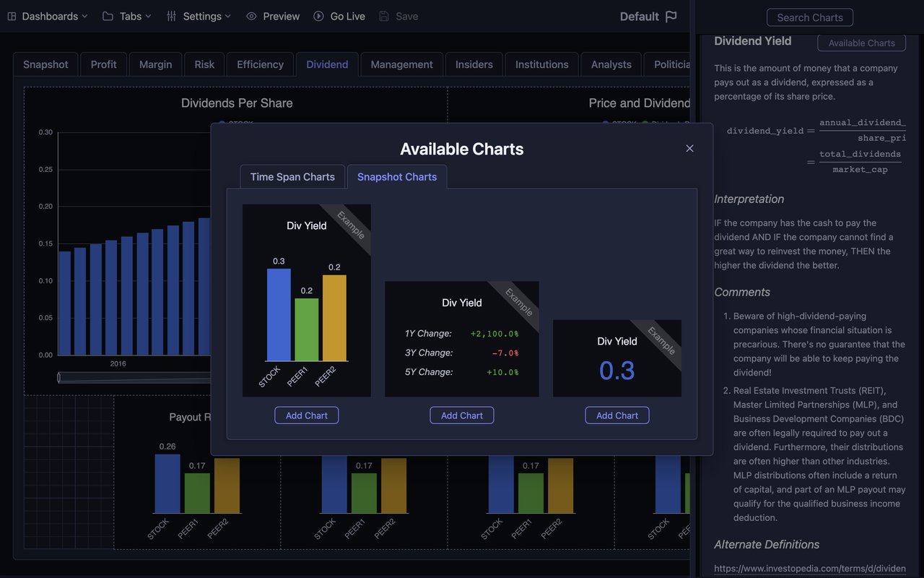Open the Profit dashboard tab
Image resolution: width=924 pixels, height=578 pixels.
pyautogui.click(x=104, y=64)
